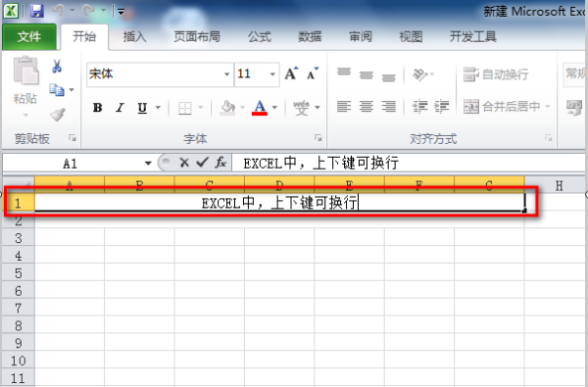The width and height of the screenshot is (588, 387).
Task: Save the workbook using the floppy disk icon
Action: (x=37, y=11)
